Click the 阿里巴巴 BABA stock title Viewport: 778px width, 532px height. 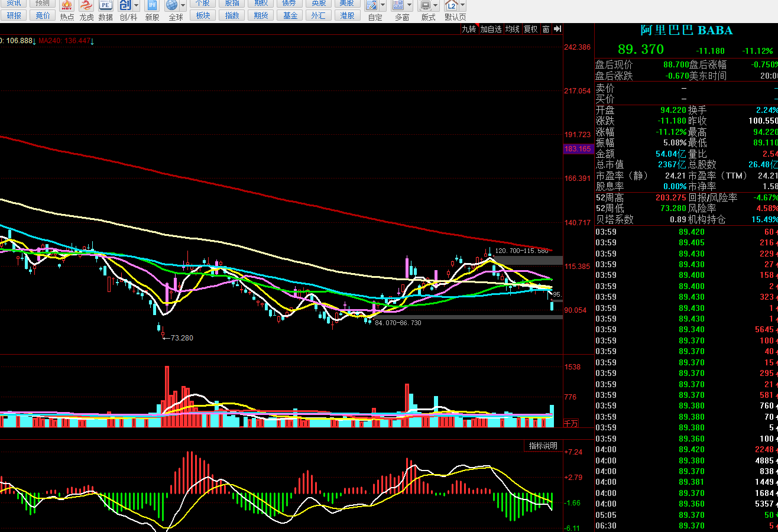tap(686, 30)
